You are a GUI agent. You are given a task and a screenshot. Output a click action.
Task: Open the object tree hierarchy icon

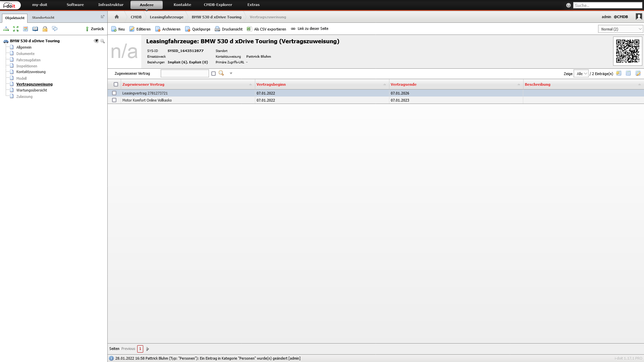6,29
